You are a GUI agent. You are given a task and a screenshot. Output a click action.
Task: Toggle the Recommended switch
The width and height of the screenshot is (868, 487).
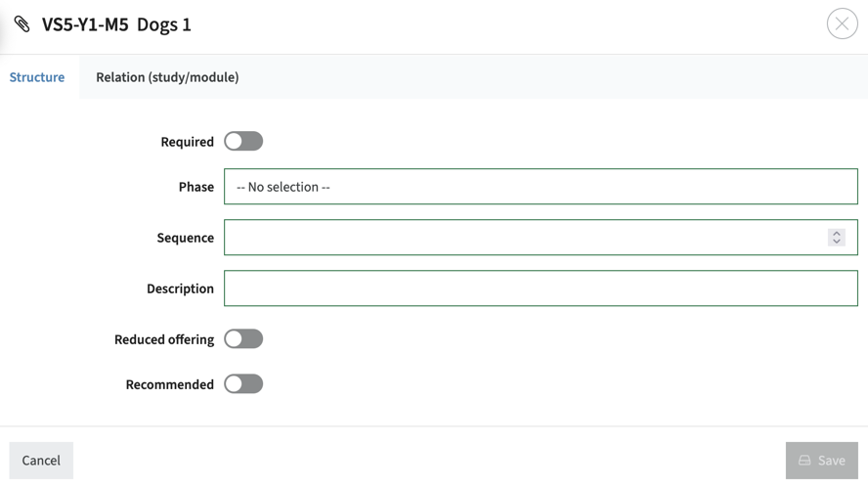coord(243,384)
